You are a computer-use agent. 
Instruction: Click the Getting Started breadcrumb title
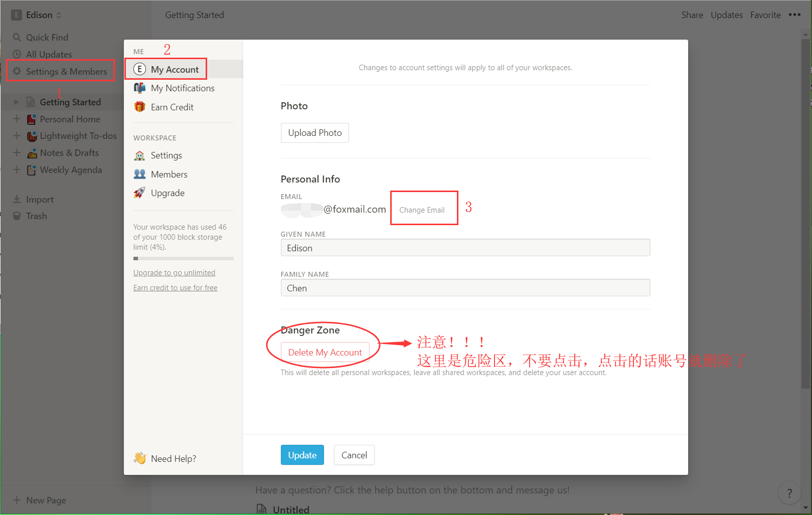[x=195, y=15]
